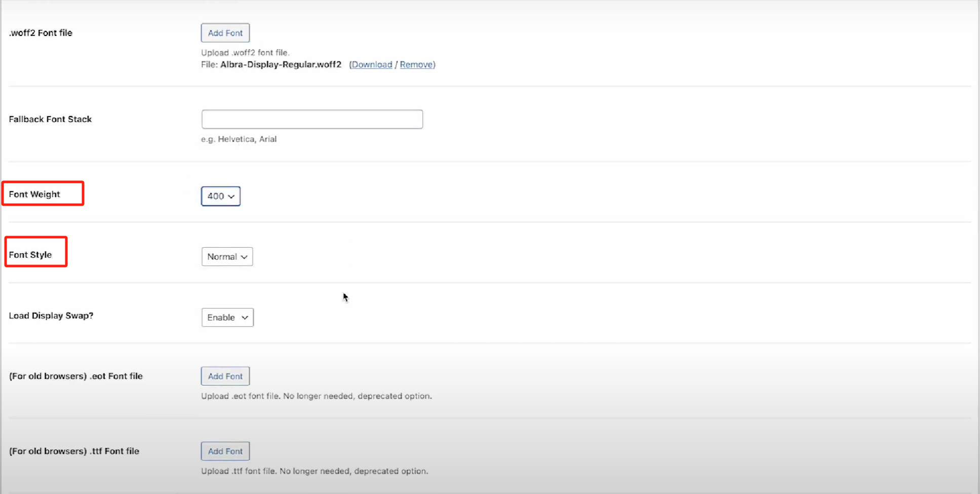Click Add Font for the .woff2 file
Screen dimensions: 980x494
coord(225,33)
